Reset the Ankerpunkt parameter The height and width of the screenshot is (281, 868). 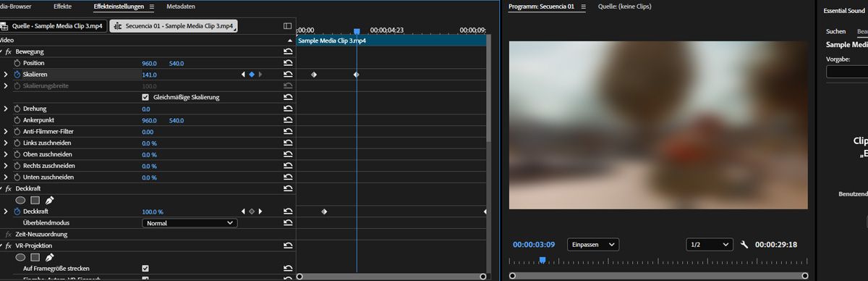[x=288, y=120]
